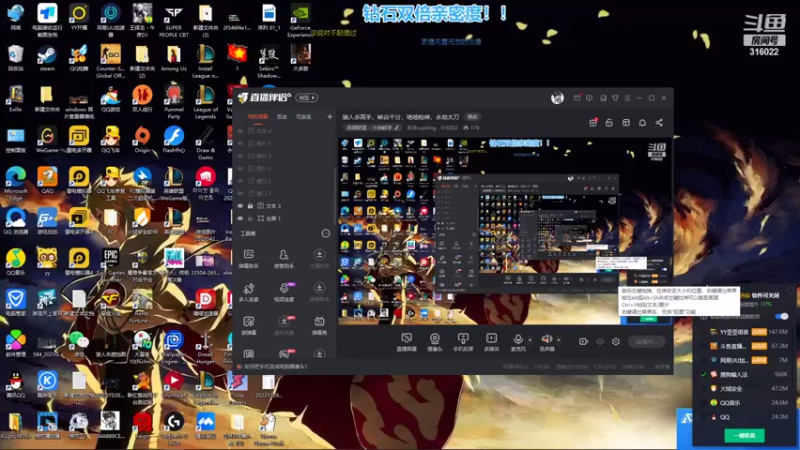The width and height of the screenshot is (800, 450).
Task: Open the 房管助手 tool
Action: click(284, 258)
